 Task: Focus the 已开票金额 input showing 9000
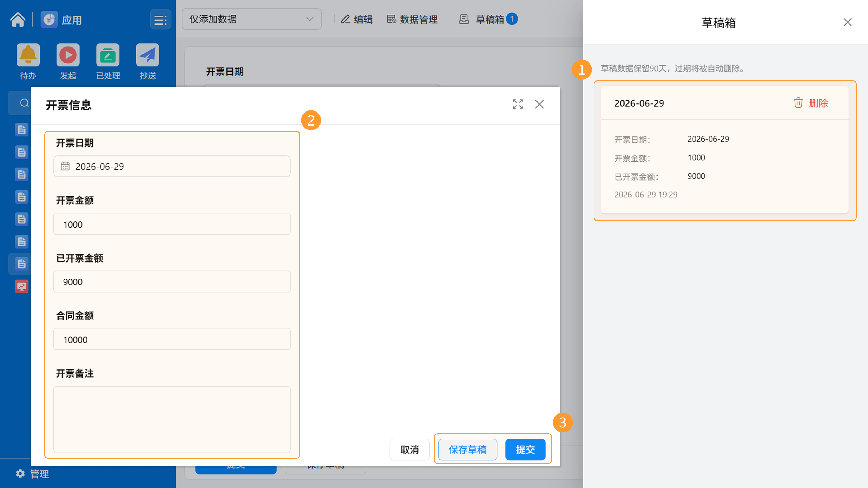tap(172, 282)
